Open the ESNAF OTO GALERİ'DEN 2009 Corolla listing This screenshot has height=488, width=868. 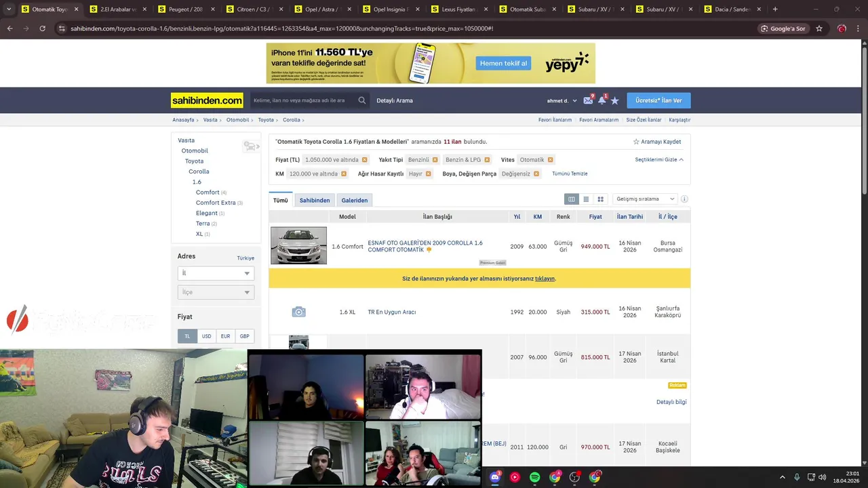425,246
